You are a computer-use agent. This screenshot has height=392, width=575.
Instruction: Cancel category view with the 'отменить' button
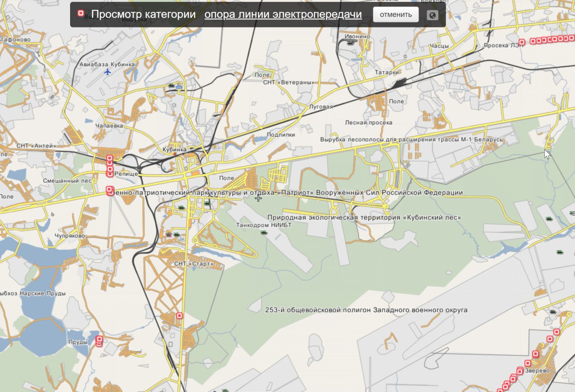396,14
